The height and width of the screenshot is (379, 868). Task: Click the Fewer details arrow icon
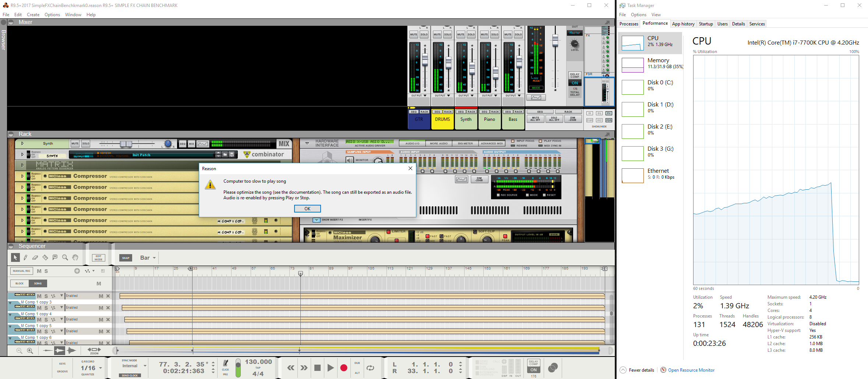coord(623,370)
